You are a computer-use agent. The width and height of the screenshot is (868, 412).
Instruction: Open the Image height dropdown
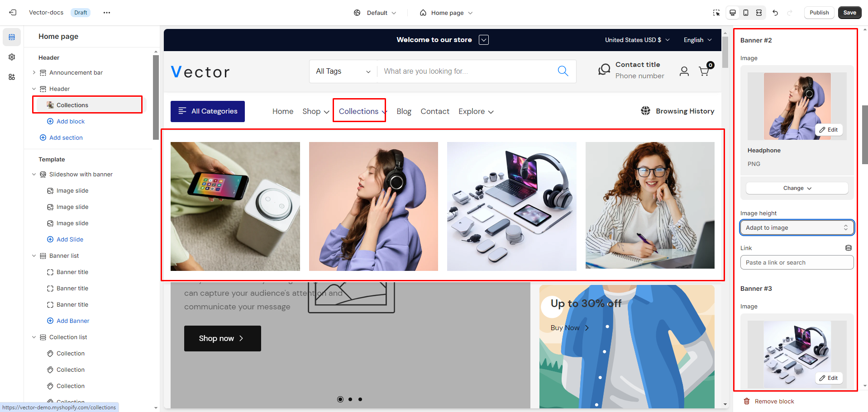click(x=796, y=227)
